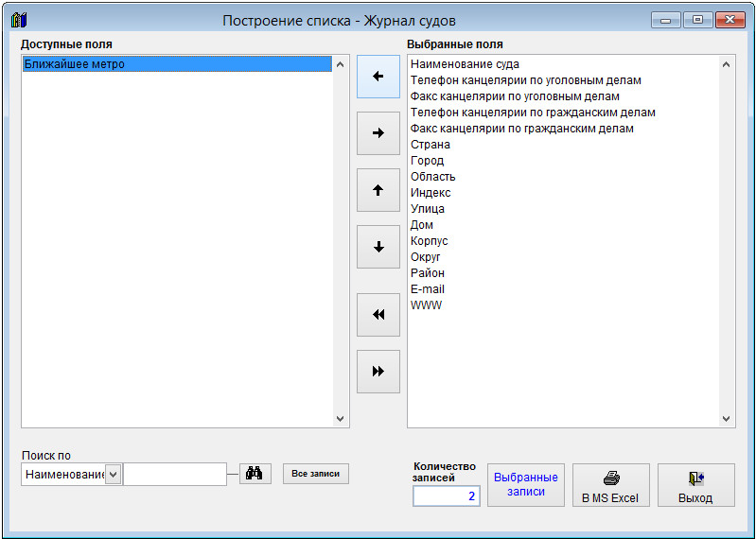The width and height of the screenshot is (756, 539).
Task: Maximize the Построение списка window
Action: (697, 20)
